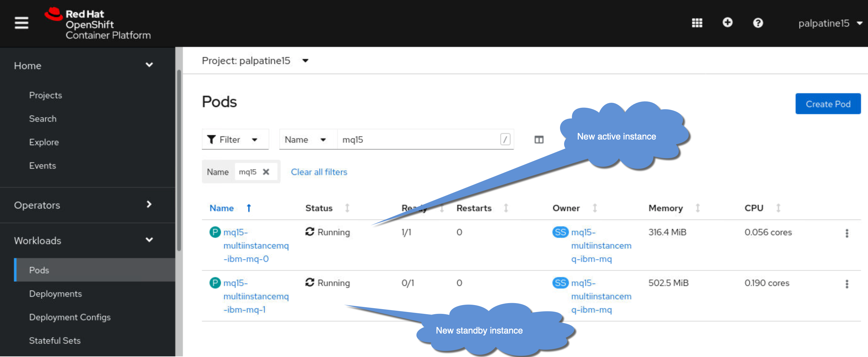The image size is (868, 357).
Task: Click the Pods page heading
Action: coord(219,102)
